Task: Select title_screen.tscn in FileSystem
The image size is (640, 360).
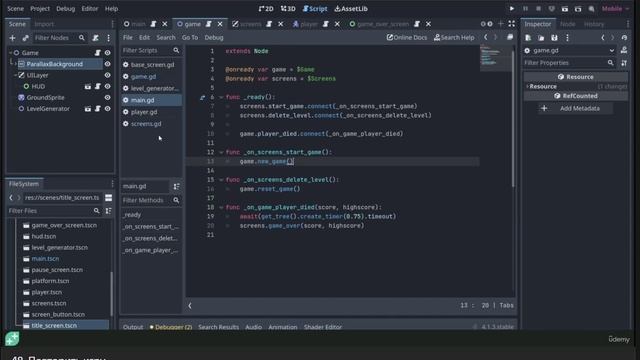Action: point(54,326)
